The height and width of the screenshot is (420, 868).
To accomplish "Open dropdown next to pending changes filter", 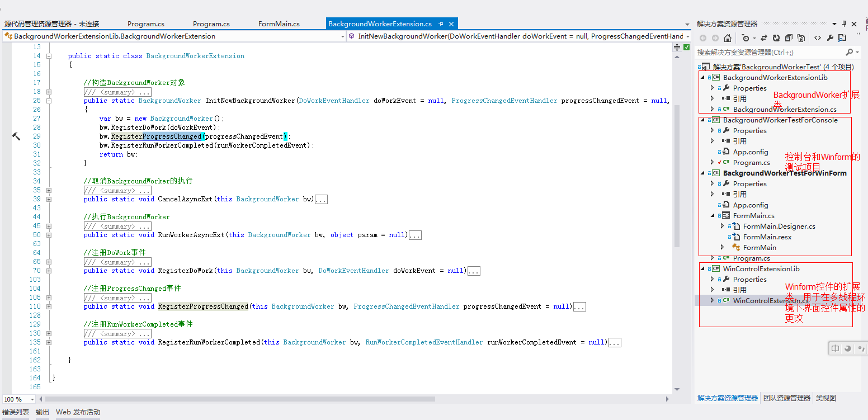I will click(x=754, y=38).
